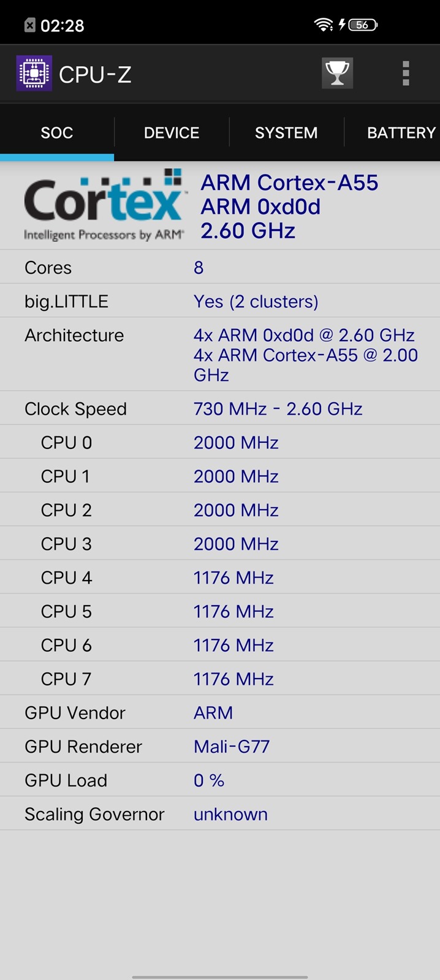This screenshot has height=980, width=440.
Task: Open the trophy benchmark icon
Action: pos(337,73)
